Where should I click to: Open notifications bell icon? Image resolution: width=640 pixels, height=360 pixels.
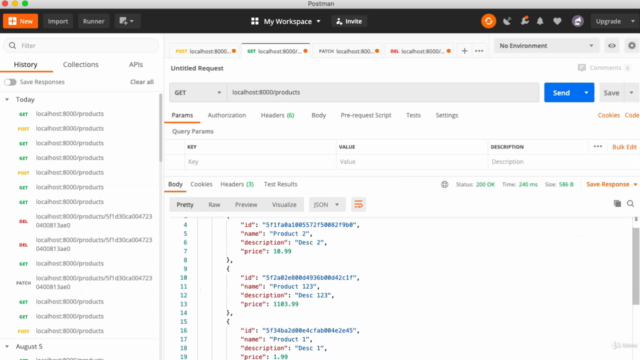coord(540,21)
